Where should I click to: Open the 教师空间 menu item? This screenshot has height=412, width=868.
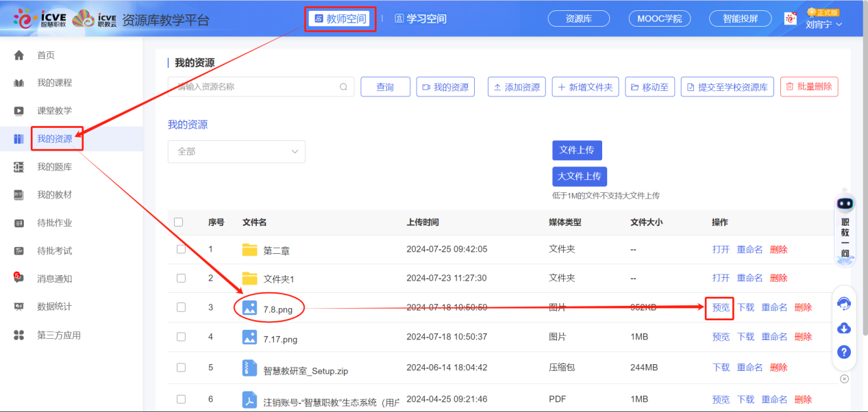340,18
